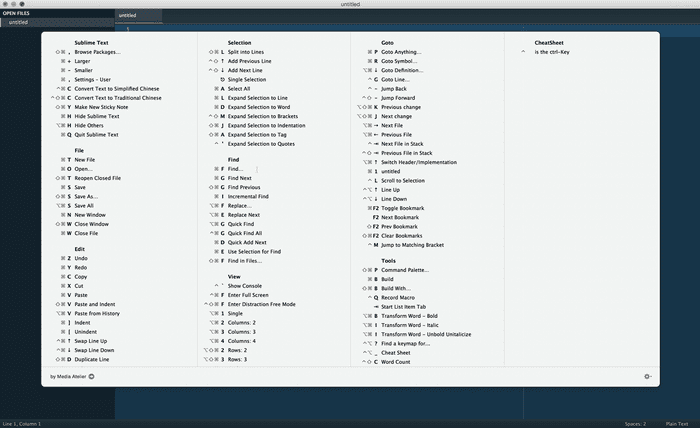Screen dimensions: 700x428
Task: Click Add Previous Line entry
Action: click(x=250, y=61)
